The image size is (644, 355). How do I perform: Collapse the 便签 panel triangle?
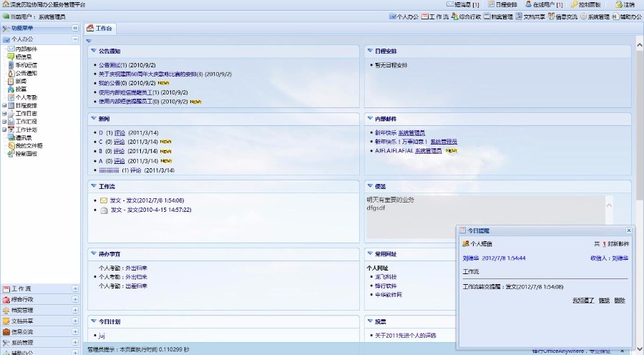[x=370, y=186]
